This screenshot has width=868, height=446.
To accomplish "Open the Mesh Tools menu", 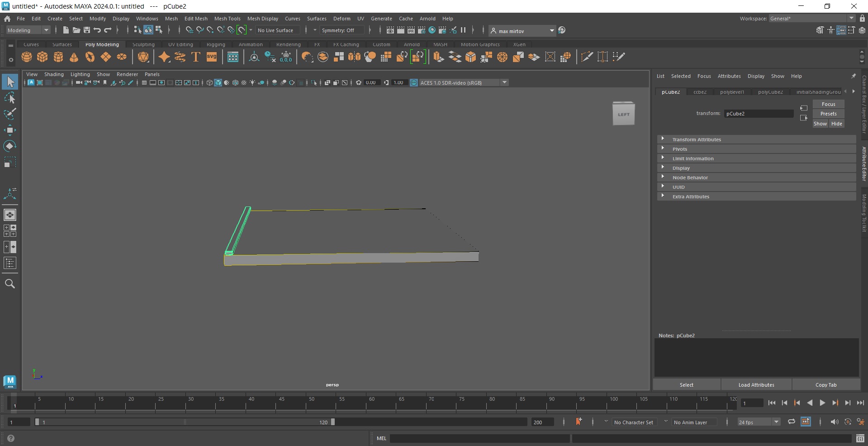I will coord(227,19).
